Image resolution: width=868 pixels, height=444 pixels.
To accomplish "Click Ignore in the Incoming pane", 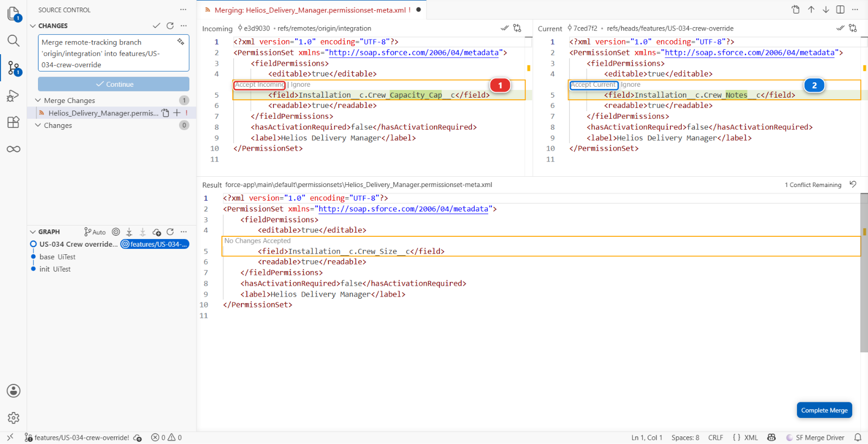I will 301,85.
